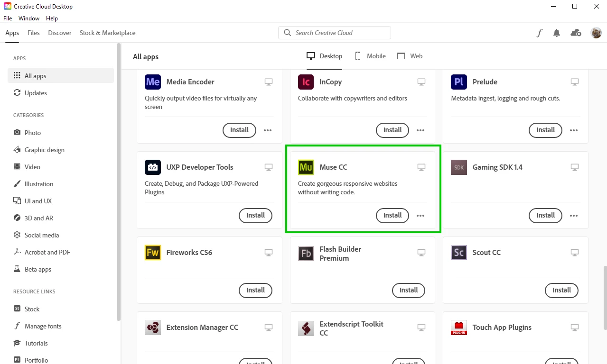Open Beta apps category
This screenshot has width=607, height=364.
pyautogui.click(x=61, y=269)
